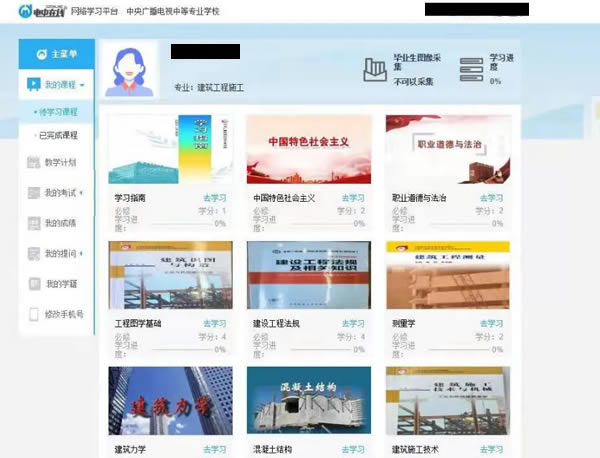Screen dimensions: 600x458
Task: Click 去学习 for 建筑力学
Action: point(215,450)
